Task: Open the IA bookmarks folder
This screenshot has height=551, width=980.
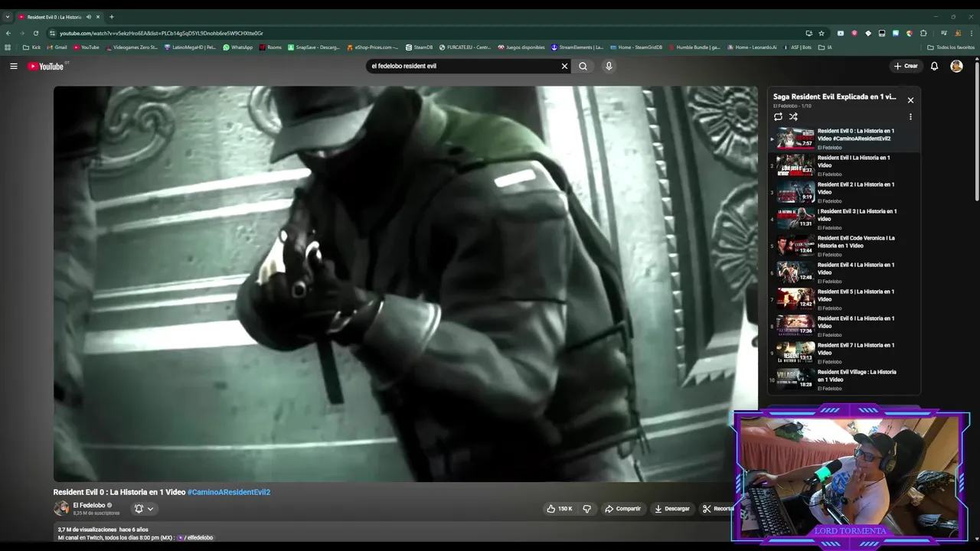Action: pyautogui.click(x=825, y=47)
